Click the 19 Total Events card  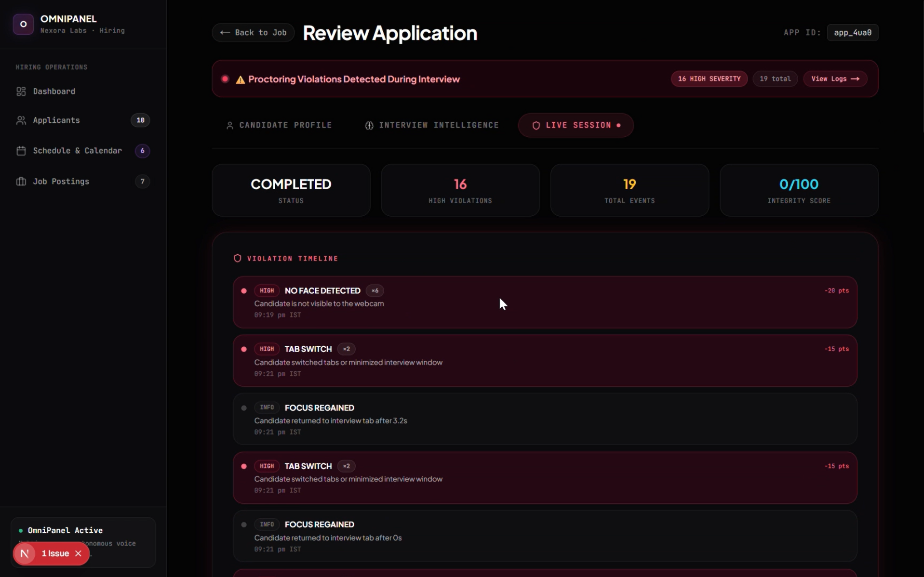coord(629,190)
